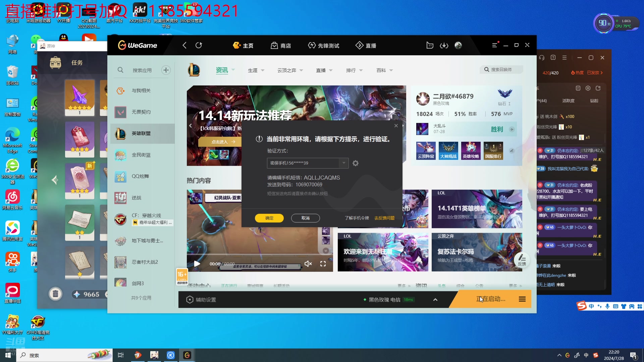Open WeGame main menu icon
This screenshot has height=362, width=644.
point(494,45)
